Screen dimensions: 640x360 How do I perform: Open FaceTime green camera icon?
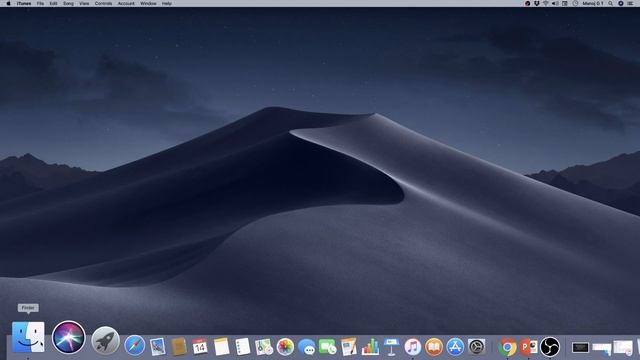pyautogui.click(x=327, y=347)
